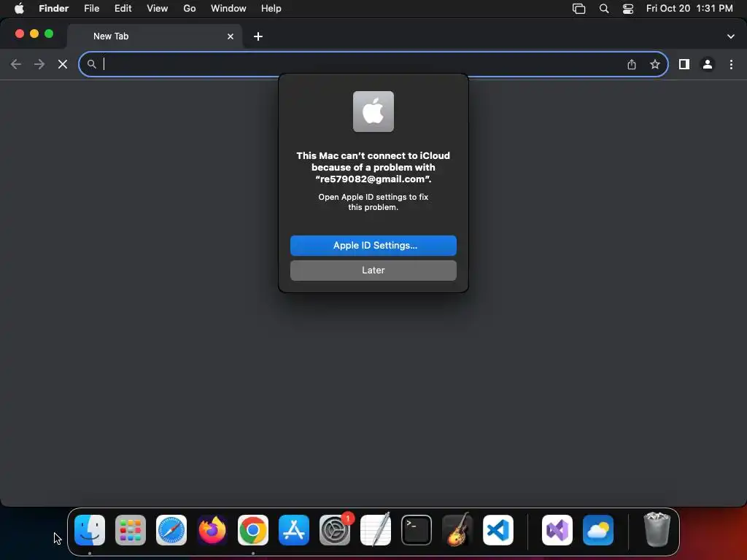Viewport: 747px width, 560px height.
Task: Open the Finder menu
Action: [53, 9]
